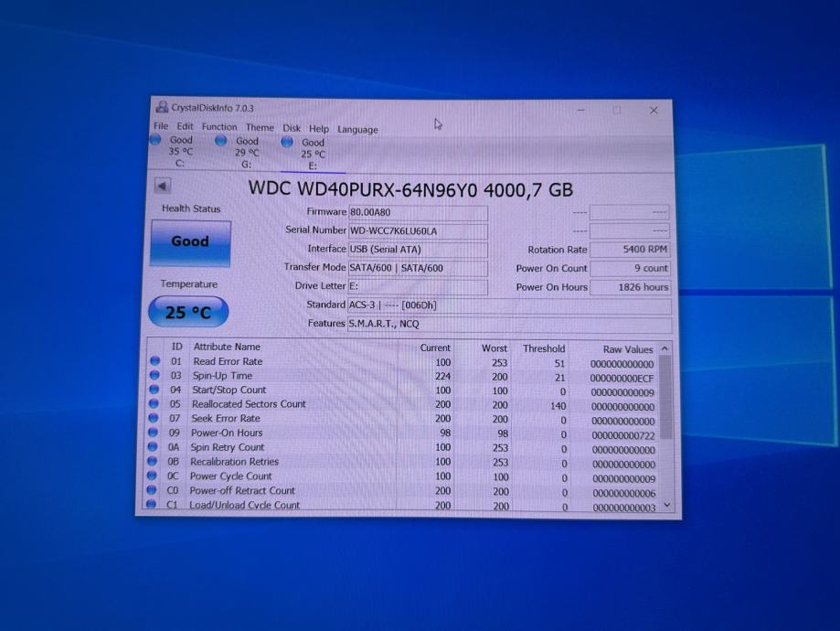Click the status orb for Power-On Hours row

(x=153, y=432)
